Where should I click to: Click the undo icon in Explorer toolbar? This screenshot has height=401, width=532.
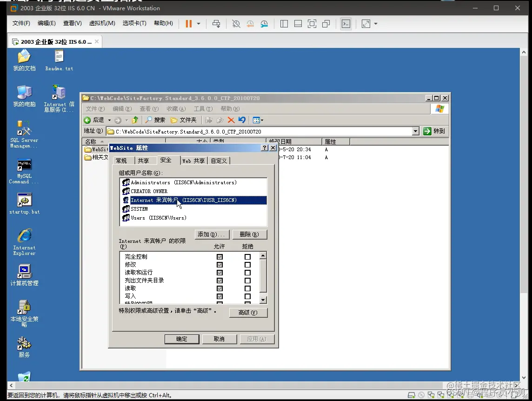pos(242,120)
